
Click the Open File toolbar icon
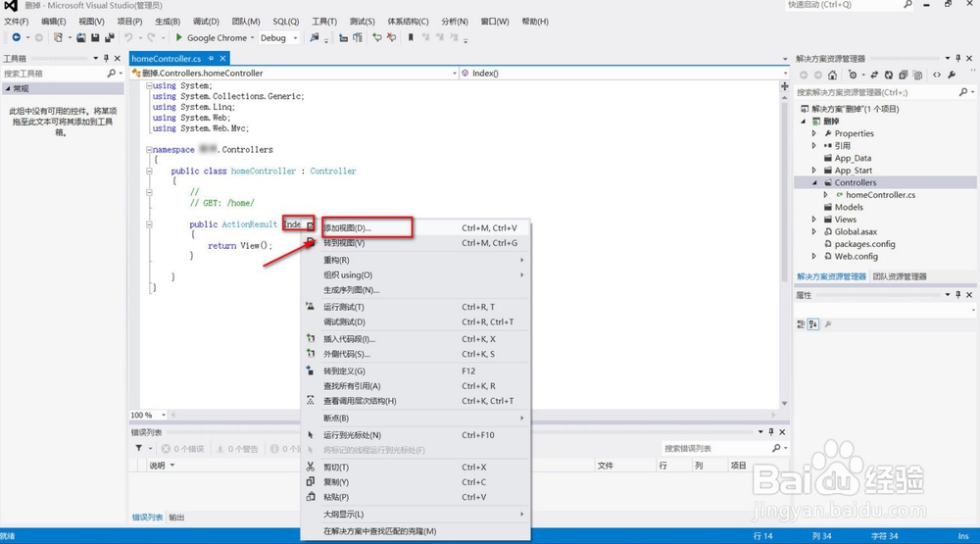click(x=81, y=37)
